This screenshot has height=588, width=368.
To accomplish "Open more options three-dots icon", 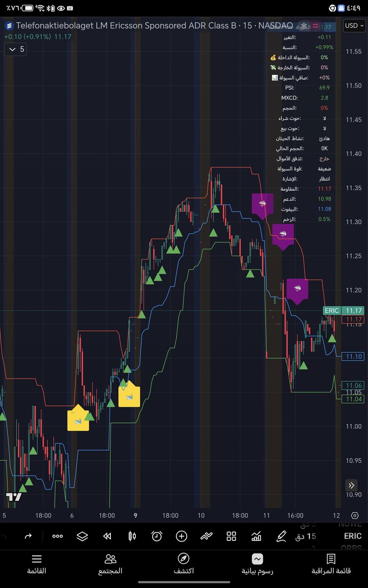I will (57, 536).
